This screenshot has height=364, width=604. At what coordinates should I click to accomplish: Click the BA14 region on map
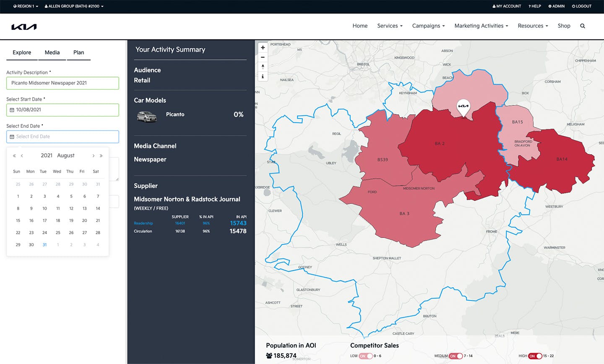[x=562, y=160]
